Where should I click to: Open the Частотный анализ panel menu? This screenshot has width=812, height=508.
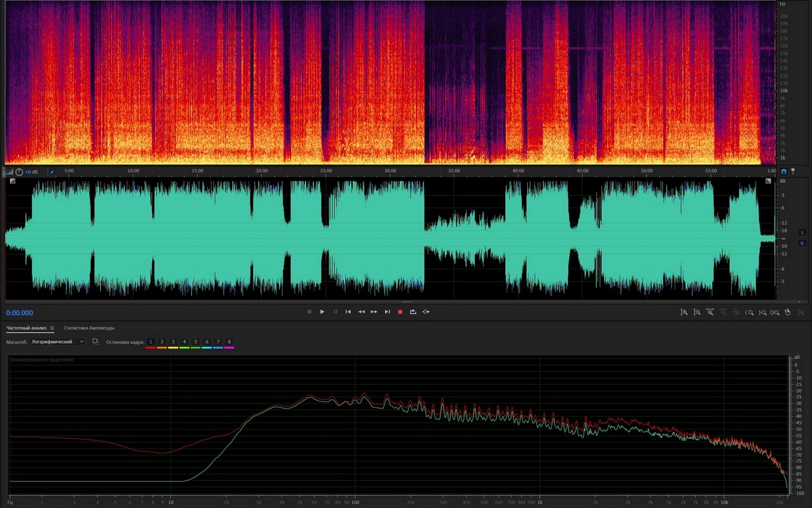click(52, 328)
